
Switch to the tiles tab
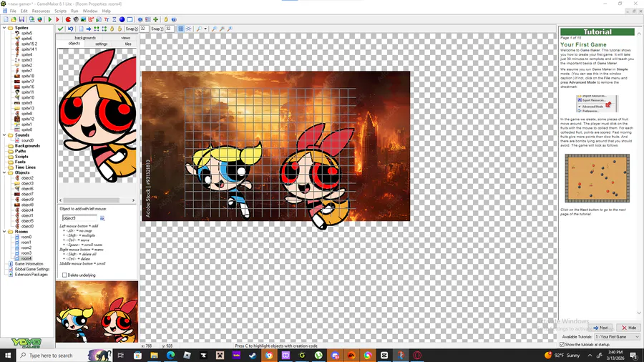click(x=128, y=44)
